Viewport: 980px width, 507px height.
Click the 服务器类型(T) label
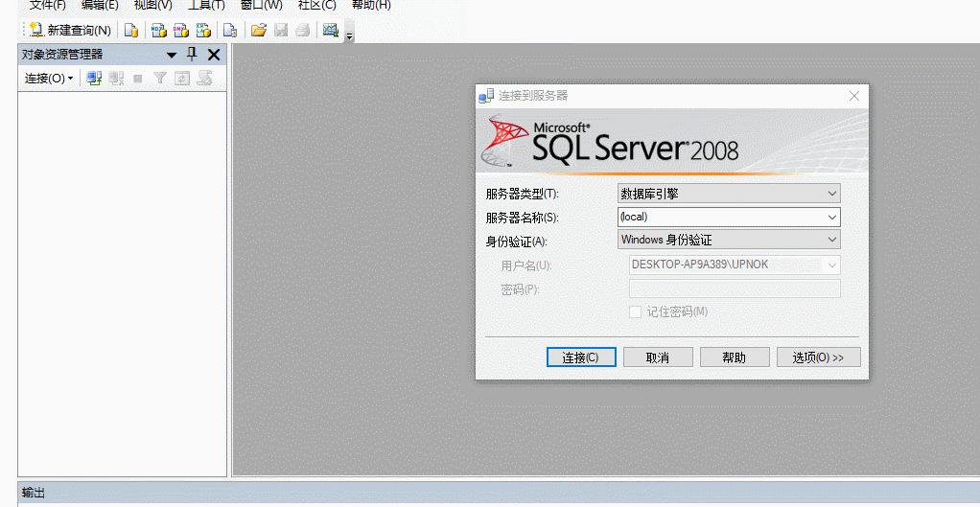pos(523,195)
